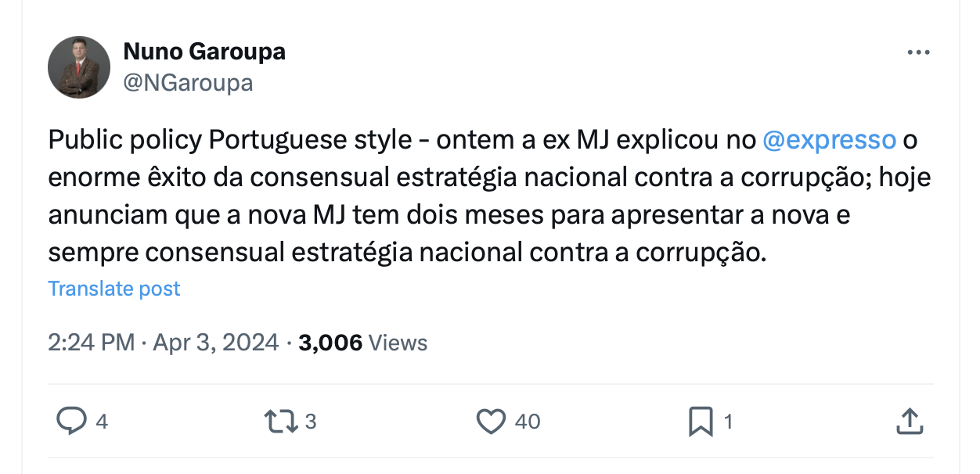
Task: Click the bookmark count showing 1
Action: tap(728, 422)
